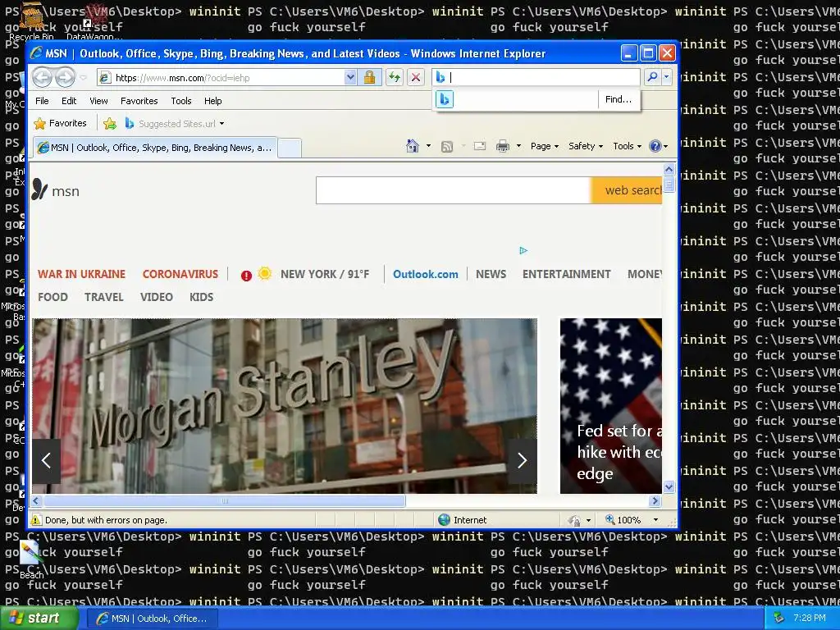Show next slide in Morgan Stanley carousel
The width and height of the screenshot is (840, 630).
[x=523, y=461]
